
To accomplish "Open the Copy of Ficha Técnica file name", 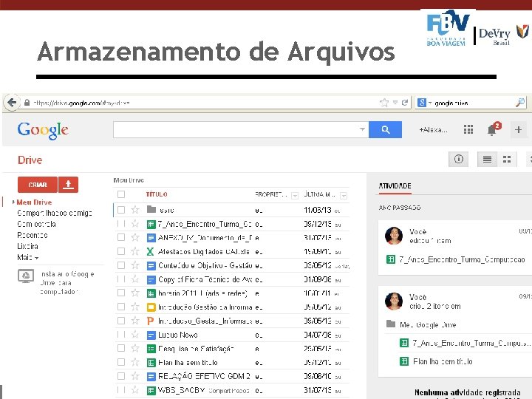I will 204,279.
